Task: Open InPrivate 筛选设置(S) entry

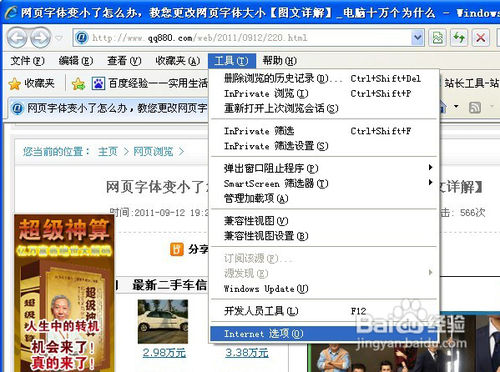Action: tap(323, 146)
